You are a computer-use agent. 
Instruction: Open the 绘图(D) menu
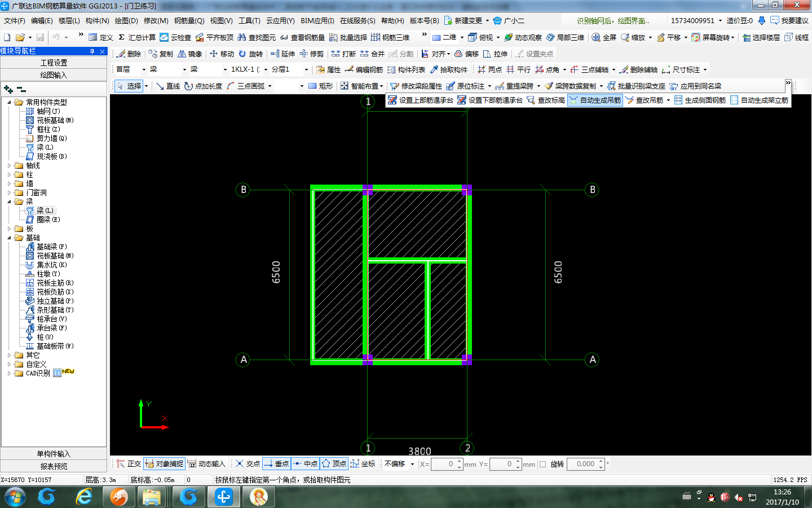[x=126, y=20]
